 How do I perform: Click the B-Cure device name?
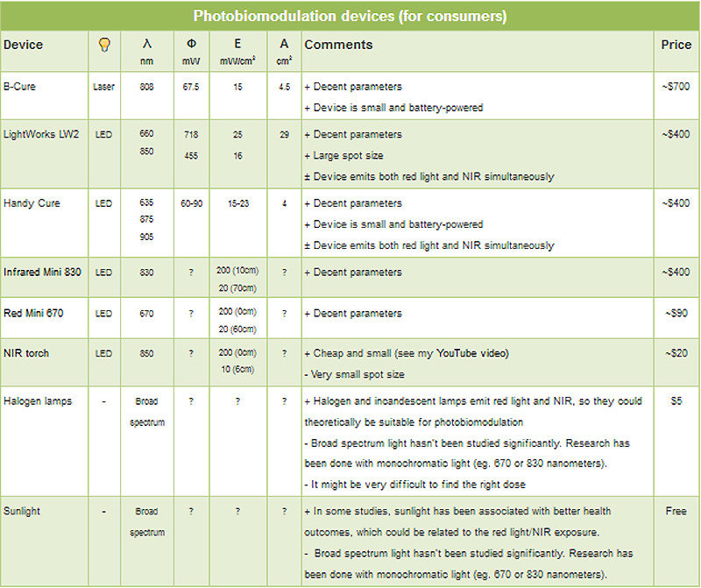click(19, 86)
